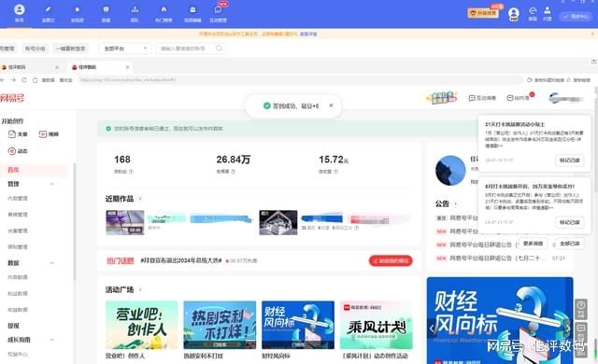Select 首页 in the left sidebar
Viewport: 598px width, 364px height.
(34, 170)
